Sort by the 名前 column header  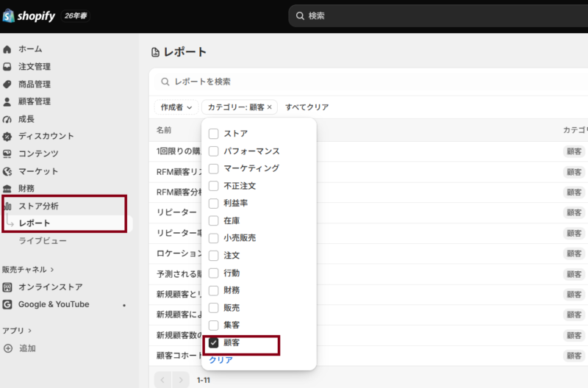(x=164, y=130)
